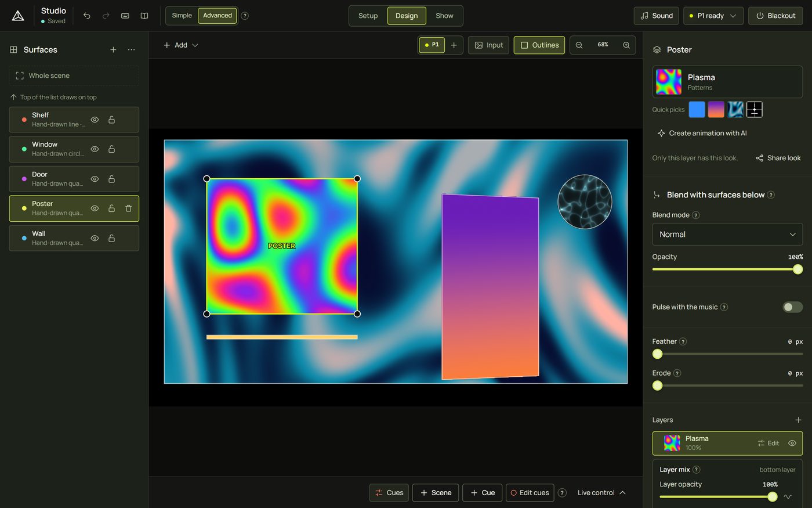Screen dimensions: 812x508
Task: Open Blend with surfaces below help
Action: point(771,195)
